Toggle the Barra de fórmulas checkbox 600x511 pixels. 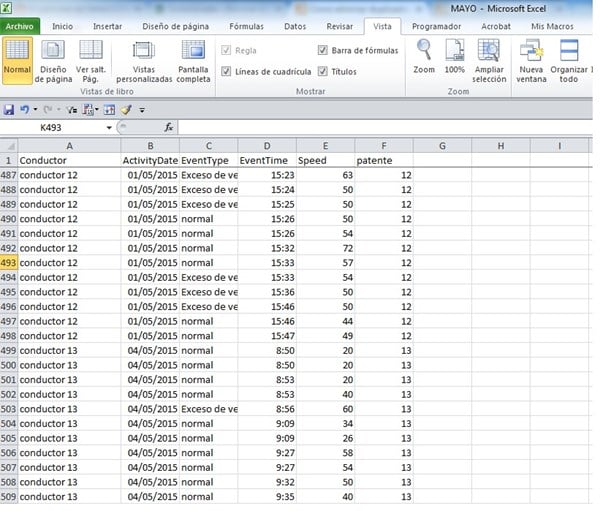point(323,50)
